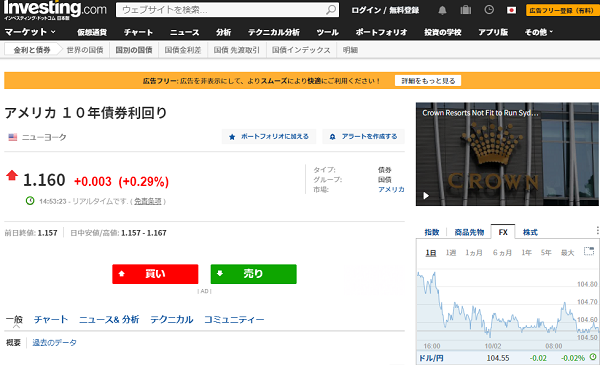Open the 仮想通貨 menu

coord(92,33)
